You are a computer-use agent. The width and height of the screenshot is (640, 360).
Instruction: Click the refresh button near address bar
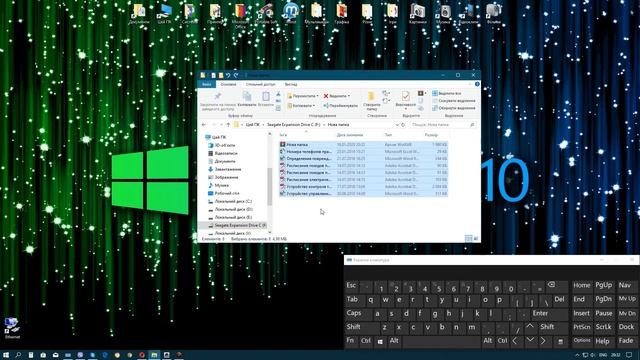pos(403,124)
